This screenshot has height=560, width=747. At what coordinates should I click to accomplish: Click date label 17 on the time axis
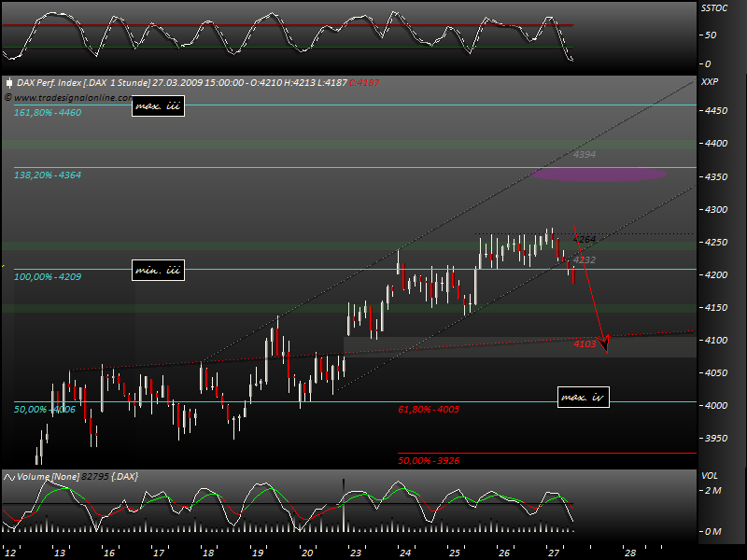pos(159,553)
